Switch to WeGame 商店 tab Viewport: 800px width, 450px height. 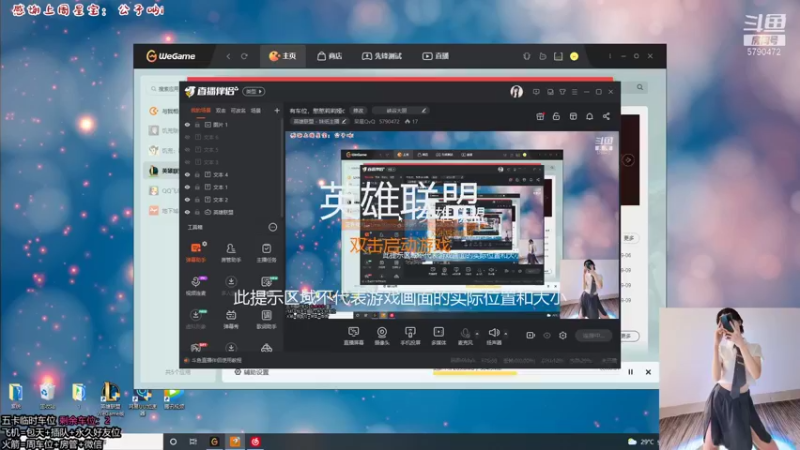point(330,56)
